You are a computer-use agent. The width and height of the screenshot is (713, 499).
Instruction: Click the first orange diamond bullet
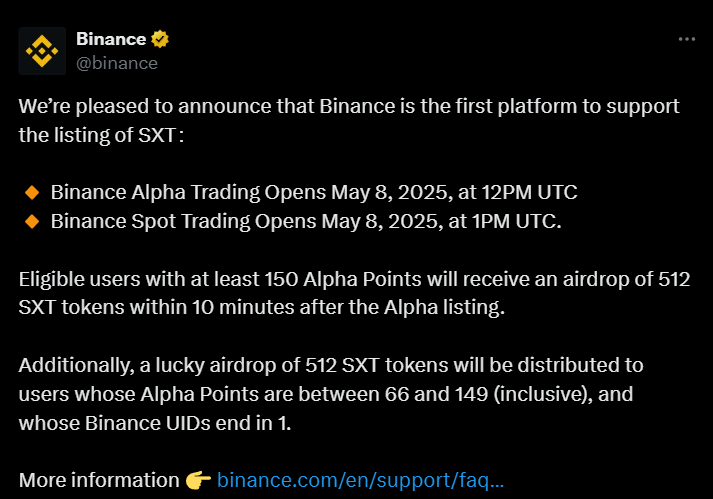(32, 192)
